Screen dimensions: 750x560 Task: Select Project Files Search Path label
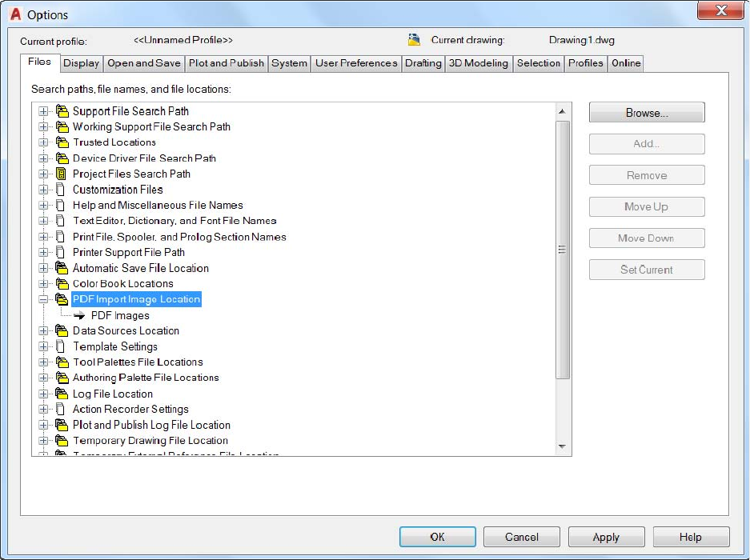pos(131,174)
